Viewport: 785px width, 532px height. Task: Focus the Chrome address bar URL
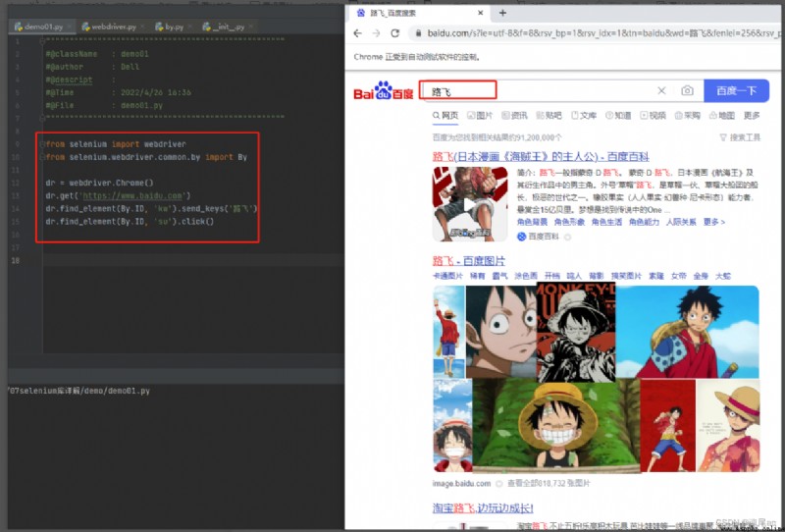click(603, 33)
